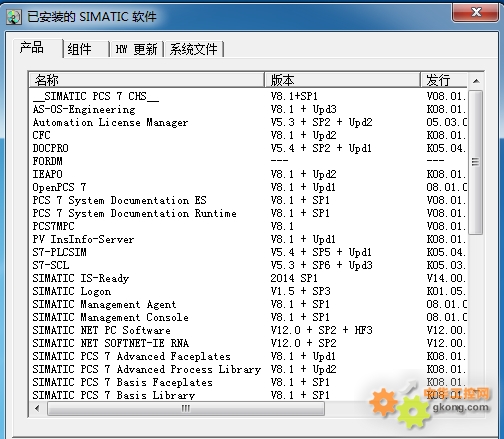Click the V14.00 release cell for IS-Ready
Image resolution: width=504 pixels, height=439 pixels.
[x=446, y=278]
